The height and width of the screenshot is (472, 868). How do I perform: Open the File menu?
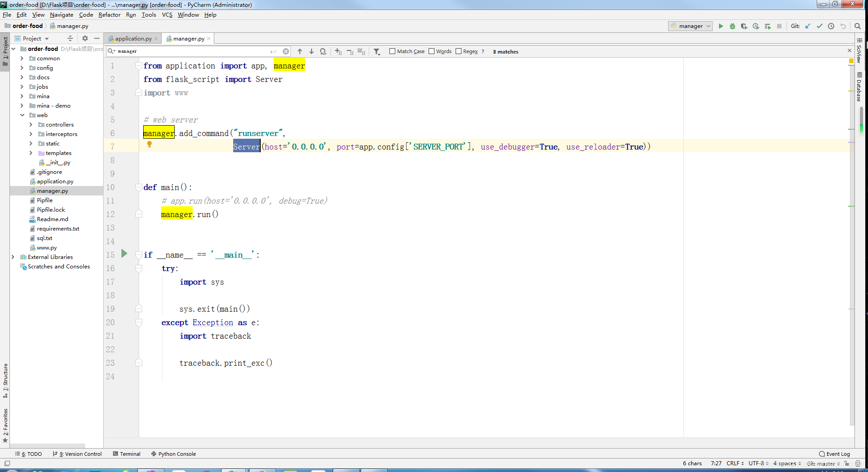[x=7, y=15]
